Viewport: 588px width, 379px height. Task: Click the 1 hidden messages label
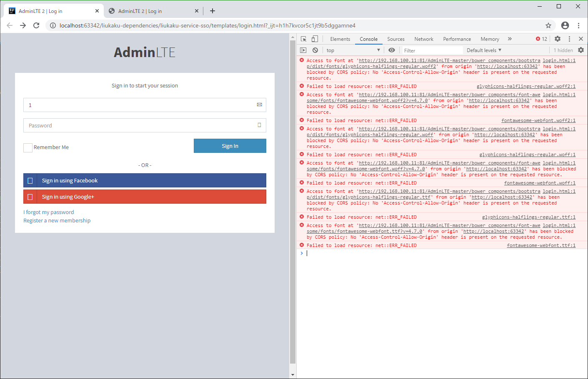click(x=563, y=50)
